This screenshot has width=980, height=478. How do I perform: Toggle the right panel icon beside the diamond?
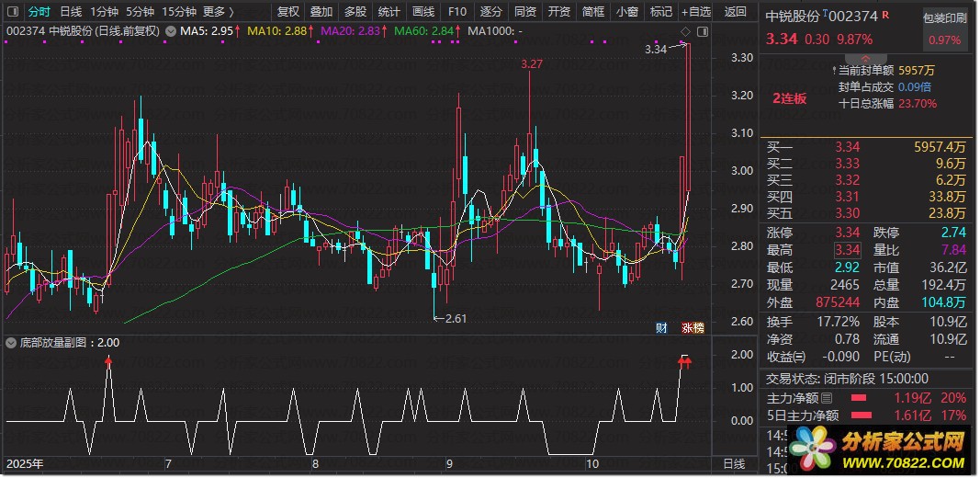pos(703,31)
